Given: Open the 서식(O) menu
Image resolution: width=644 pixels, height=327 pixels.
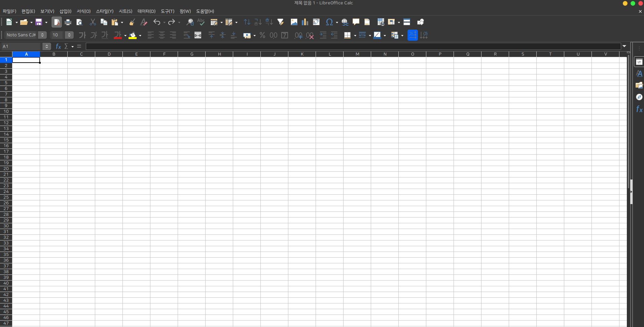Looking at the screenshot, I should pos(83,11).
